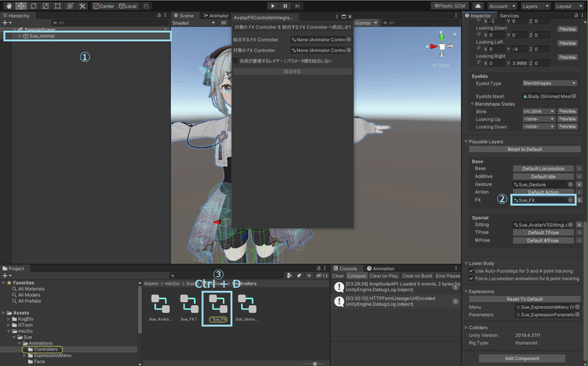
Task: Open the AvatarFXControllerIntegrator window menu
Action: pyautogui.click(x=337, y=17)
